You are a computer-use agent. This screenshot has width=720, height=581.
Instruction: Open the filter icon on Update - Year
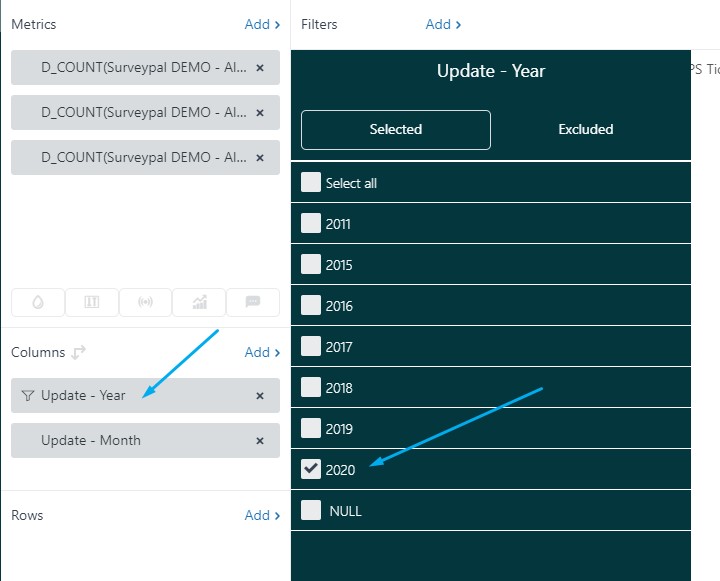(28, 395)
